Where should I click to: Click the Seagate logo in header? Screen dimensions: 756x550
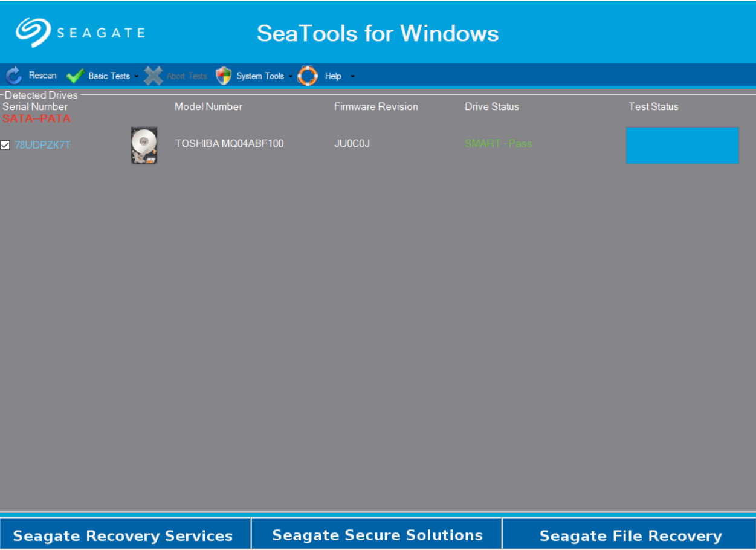(80, 32)
